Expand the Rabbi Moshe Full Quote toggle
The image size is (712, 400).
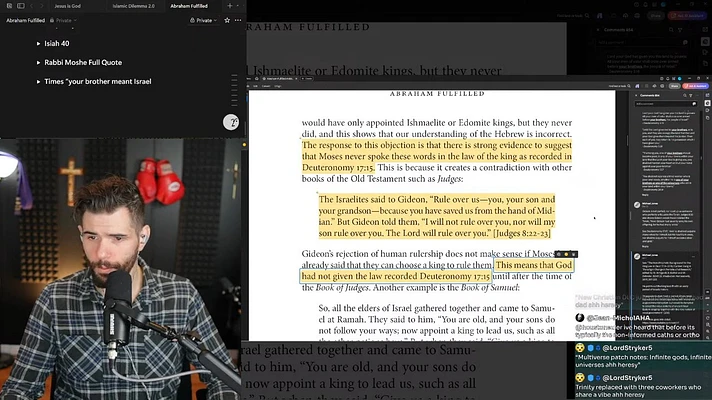(39, 63)
